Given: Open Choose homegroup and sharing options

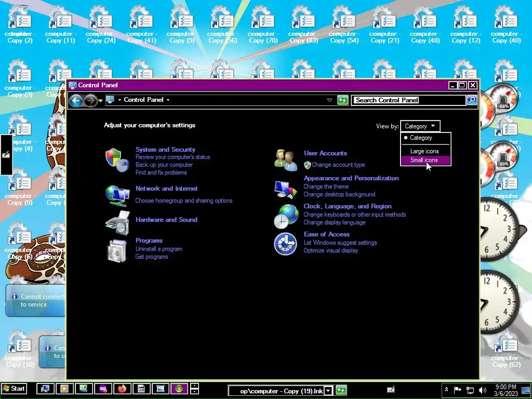Looking at the screenshot, I should (184, 201).
